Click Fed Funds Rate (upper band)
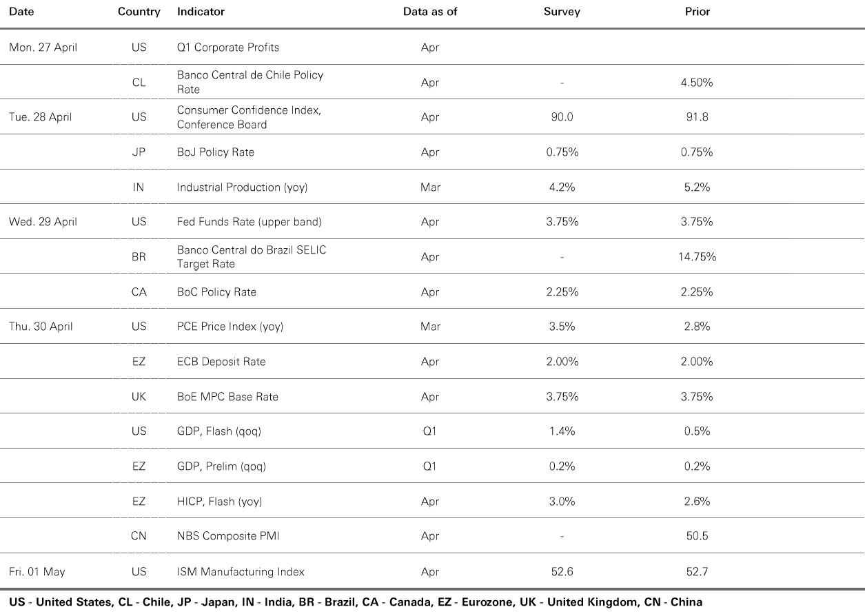 coord(250,222)
